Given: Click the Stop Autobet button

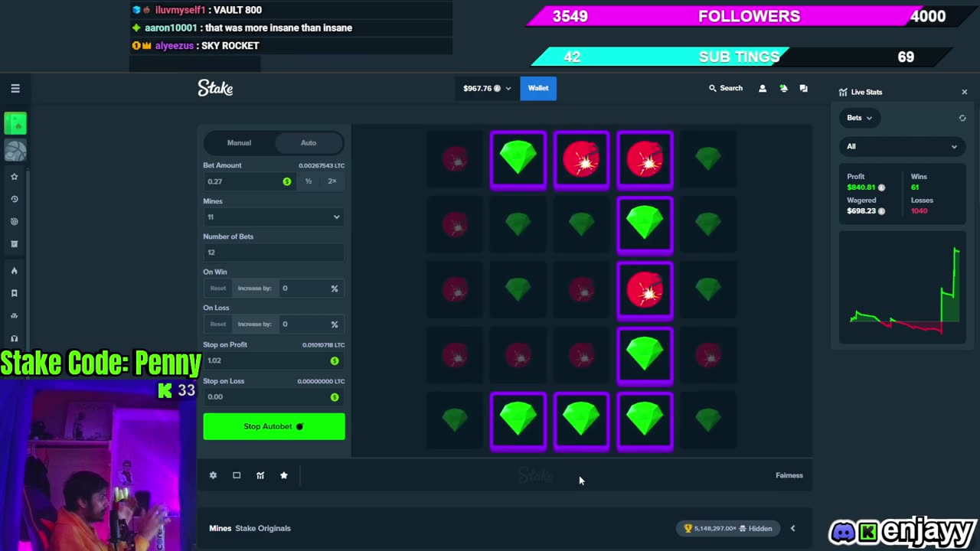Looking at the screenshot, I should click(274, 426).
